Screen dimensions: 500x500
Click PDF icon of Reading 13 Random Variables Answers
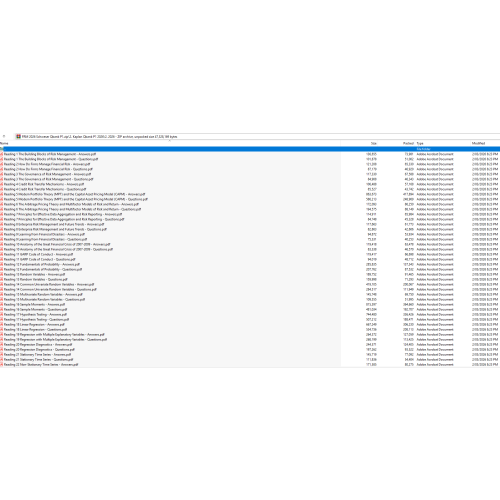coord(2,274)
